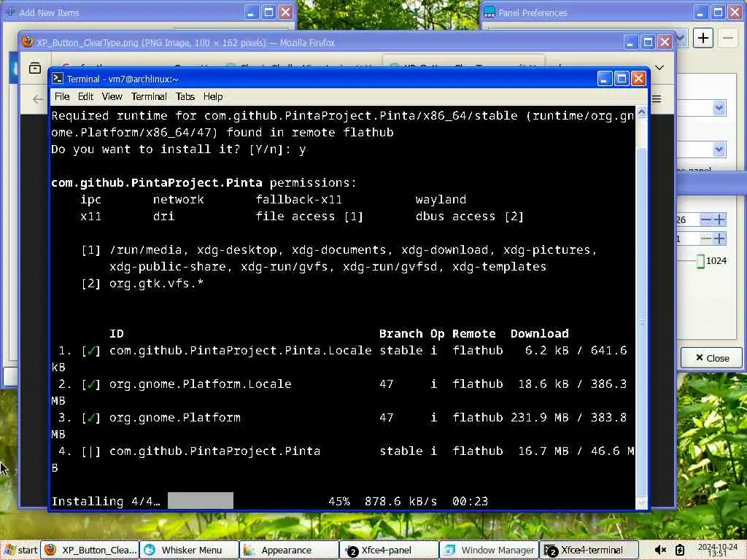Open the Terminal menu in menu bar
This screenshot has height=560, width=747.
pos(149,97)
